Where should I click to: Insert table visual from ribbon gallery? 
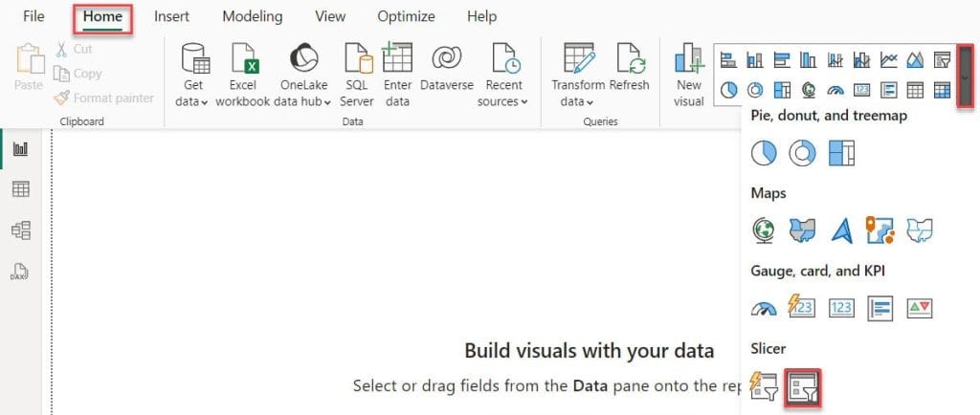[x=915, y=90]
